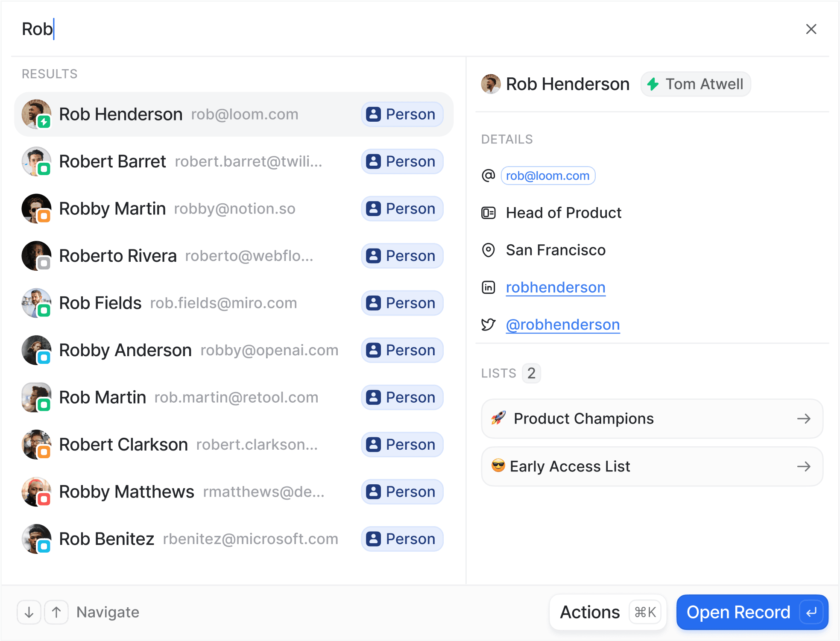Open the Early Access List arrow

click(803, 466)
